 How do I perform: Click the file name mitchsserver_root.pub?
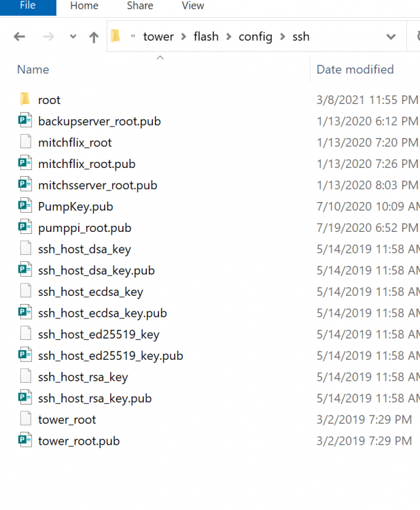[97, 186]
